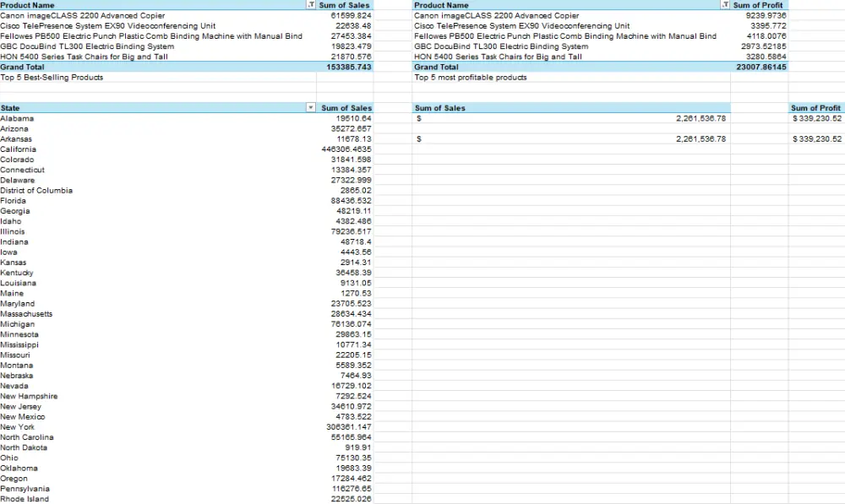Select the Missouri row label
The image size is (845, 504).
tap(15, 355)
